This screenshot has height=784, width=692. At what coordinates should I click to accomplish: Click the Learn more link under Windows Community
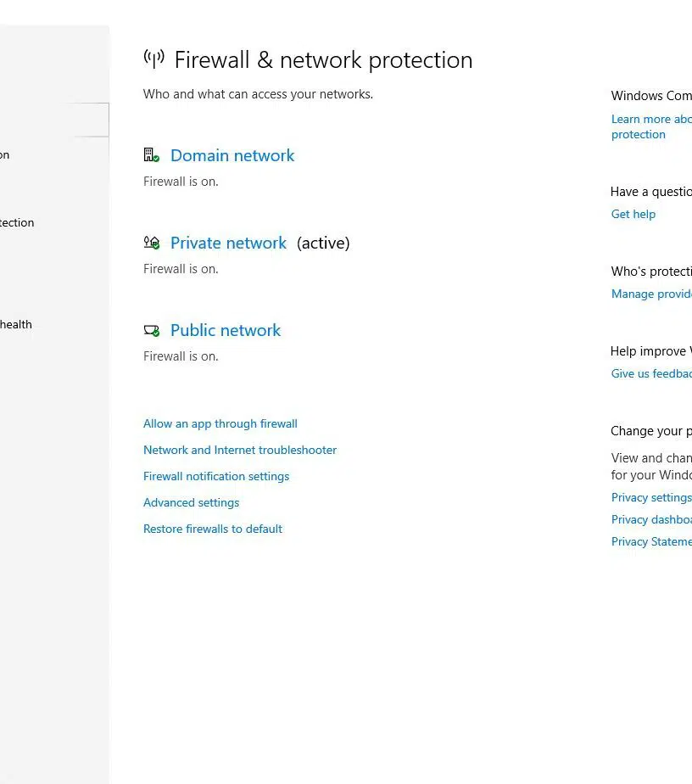point(651,120)
